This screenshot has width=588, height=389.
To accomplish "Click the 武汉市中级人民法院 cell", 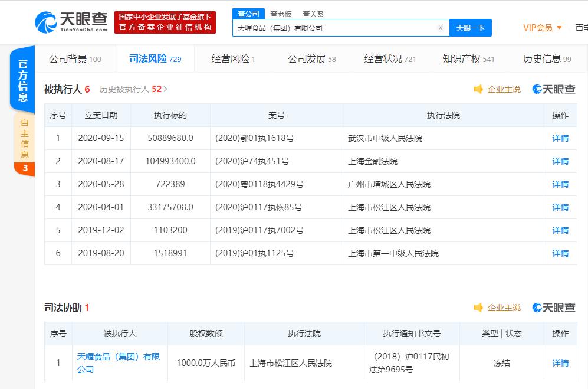I will [x=444, y=138].
